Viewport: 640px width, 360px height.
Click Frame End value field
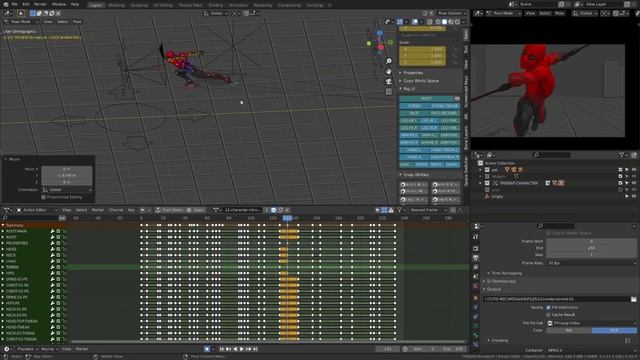pos(591,248)
